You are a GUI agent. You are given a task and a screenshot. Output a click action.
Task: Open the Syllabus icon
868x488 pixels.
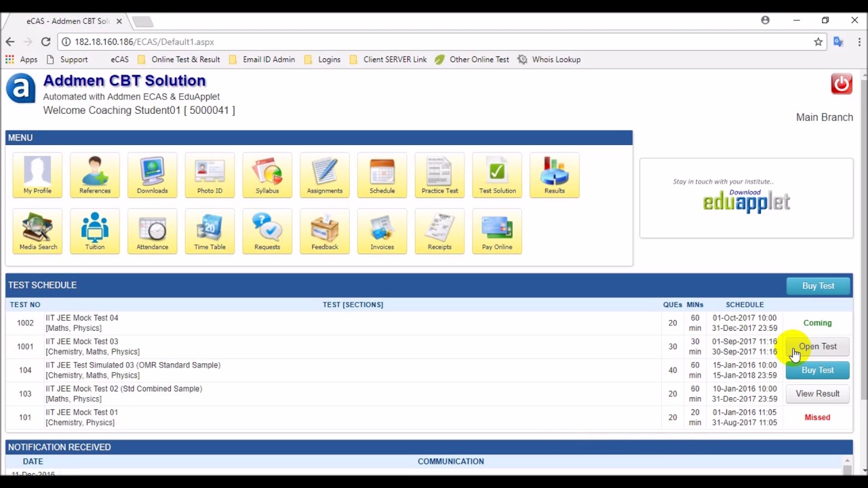pyautogui.click(x=267, y=175)
